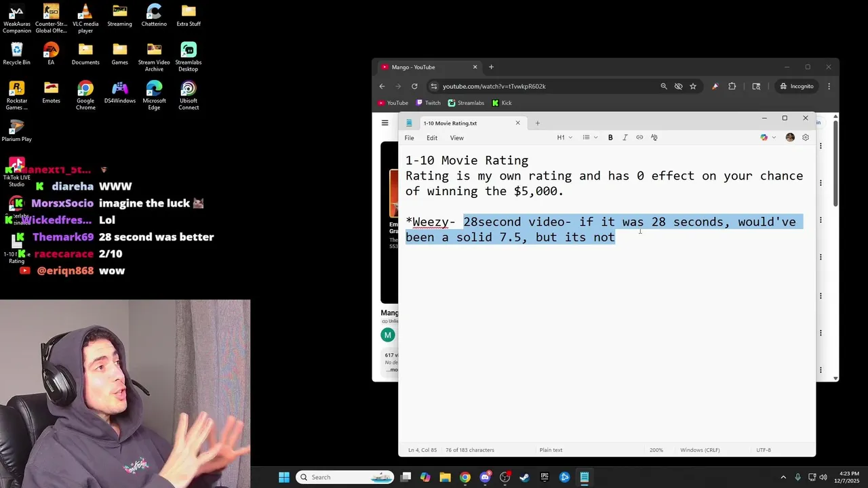The height and width of the screenshot is (488, 868).
Task: Open the Notepad File menu
Action: click(x=409, y=138)
